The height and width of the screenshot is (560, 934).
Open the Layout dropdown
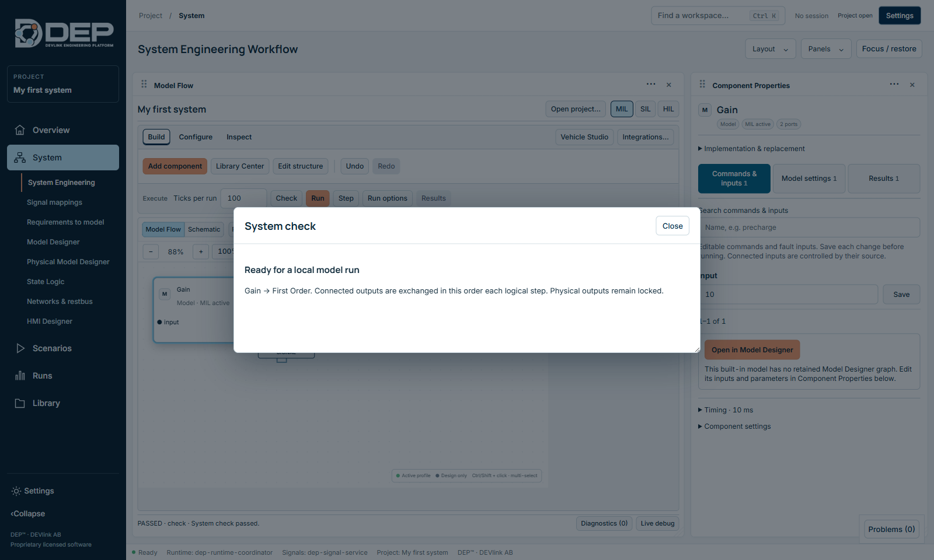coord(770,49)
